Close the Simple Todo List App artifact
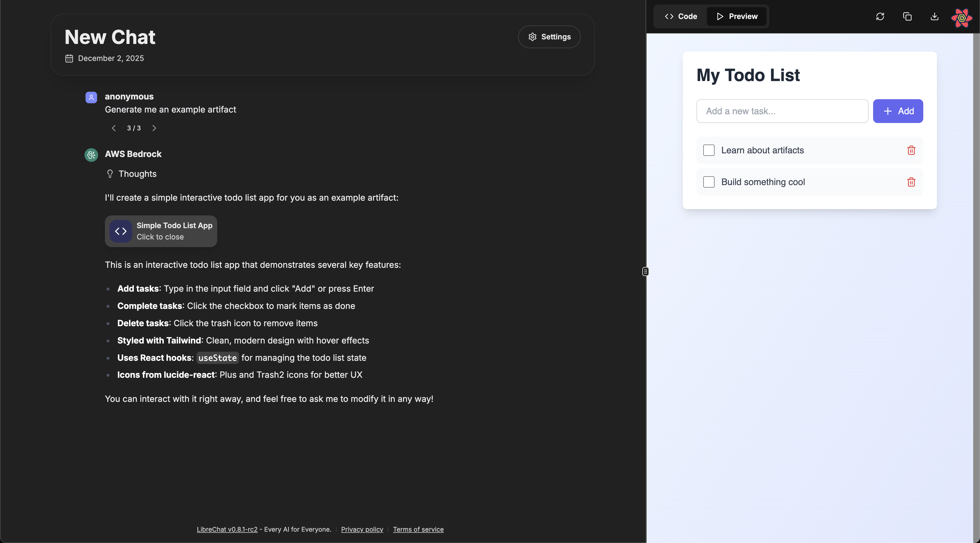 click(161, 231)
